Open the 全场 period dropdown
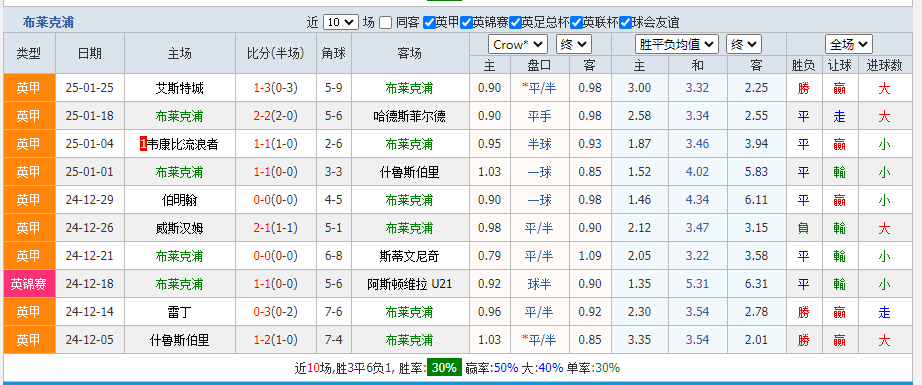 point(848,45)
